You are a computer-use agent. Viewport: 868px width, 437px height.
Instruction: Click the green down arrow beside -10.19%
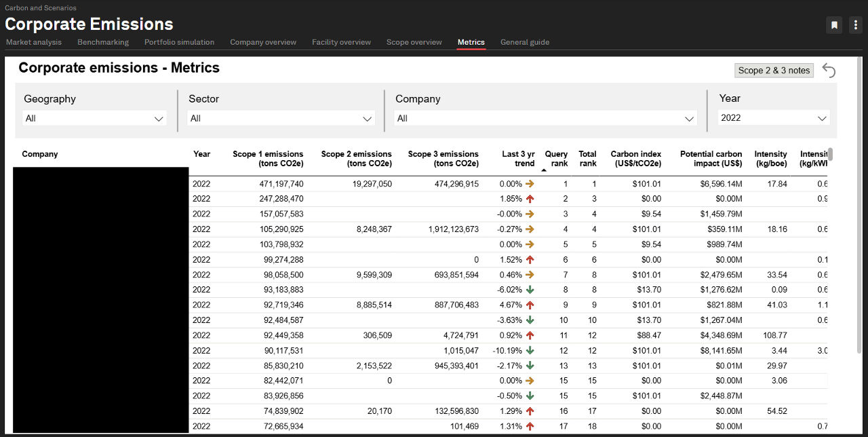tap(530, 351)
